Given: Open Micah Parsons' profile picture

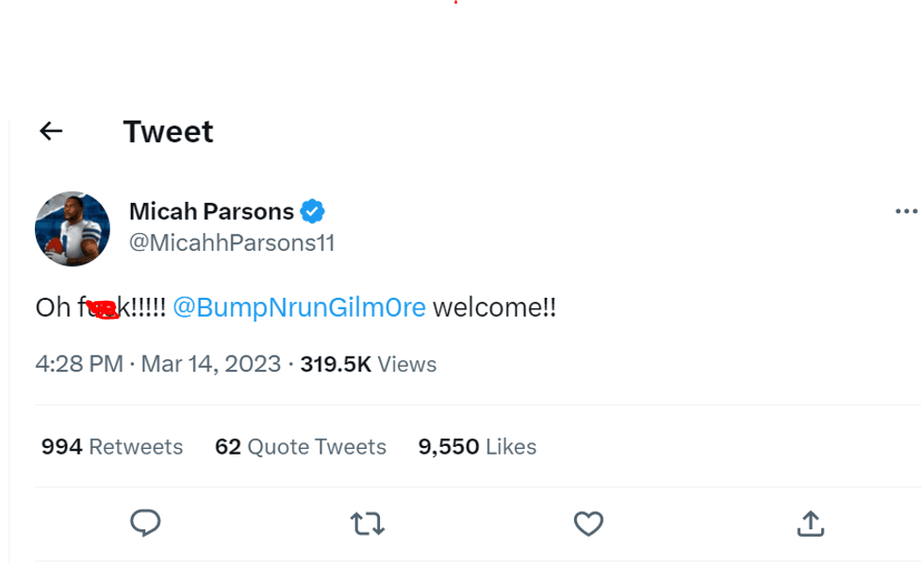Looking at the screenshot, I should tap(73, 228).
